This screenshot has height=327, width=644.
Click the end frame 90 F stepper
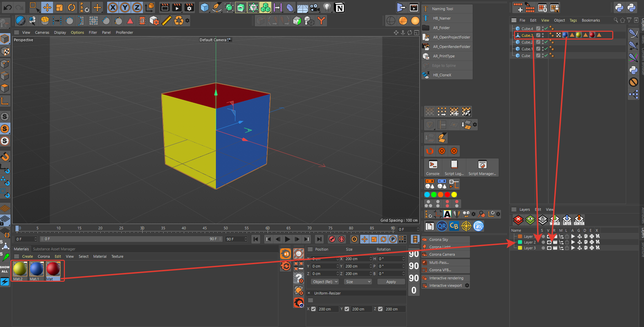click(x=246, y=239)
